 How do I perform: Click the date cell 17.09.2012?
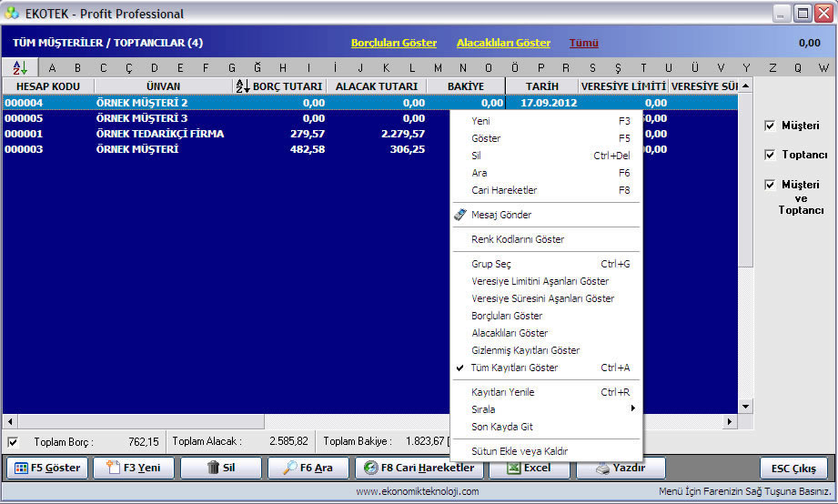point(549,103)
